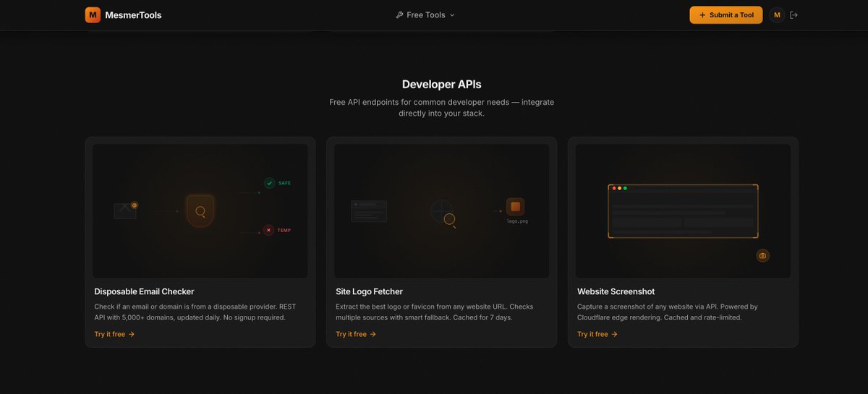
Task: Open the Site Logo Fetcher illustration
Action: click(441, 210)
